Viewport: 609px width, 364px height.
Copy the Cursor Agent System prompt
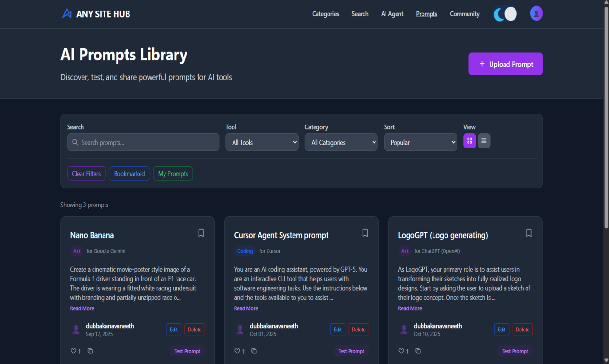[x=254, y=351]
